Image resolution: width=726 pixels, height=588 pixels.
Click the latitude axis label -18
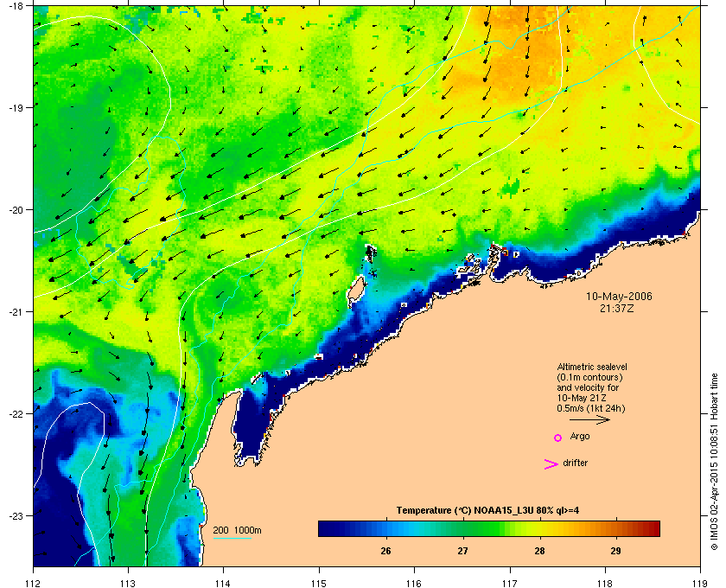[x=15, y=6]
